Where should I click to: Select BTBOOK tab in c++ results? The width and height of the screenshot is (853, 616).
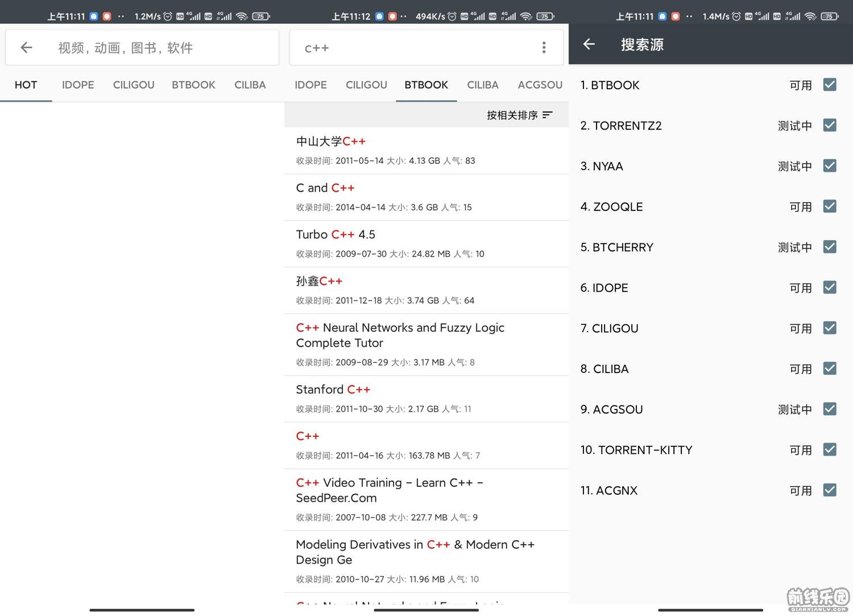coord(426,85)
